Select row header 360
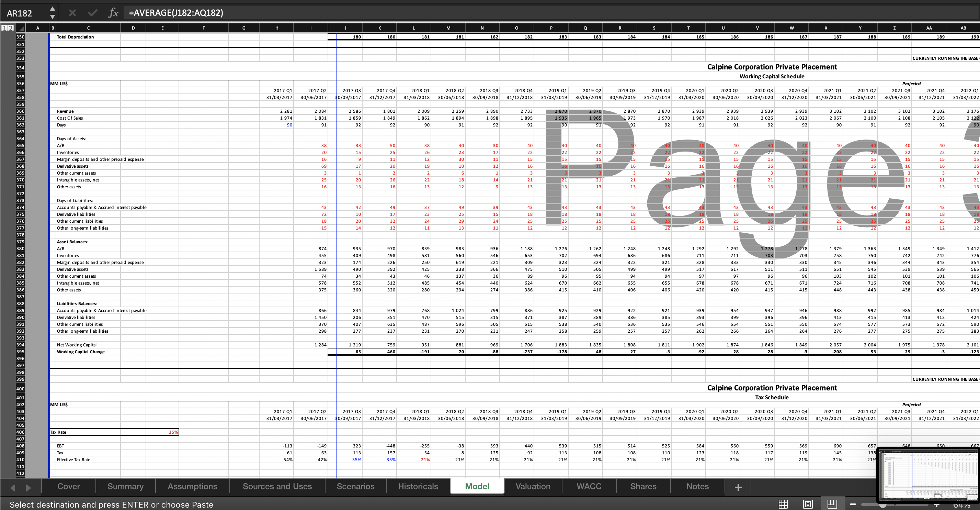980x510 pixels. [21, 111]
